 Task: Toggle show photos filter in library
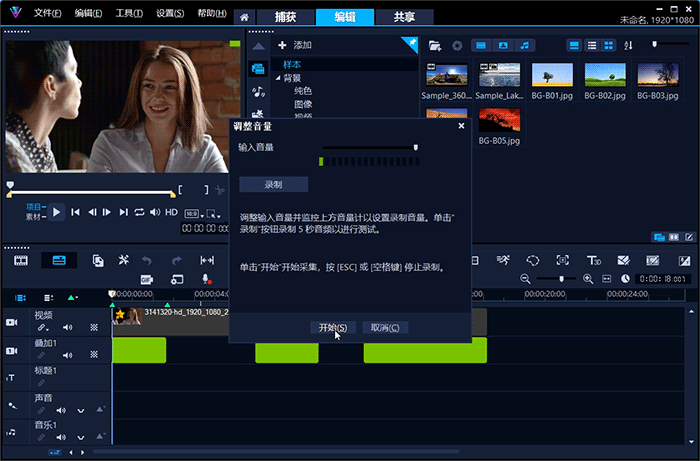pos(503,46)
